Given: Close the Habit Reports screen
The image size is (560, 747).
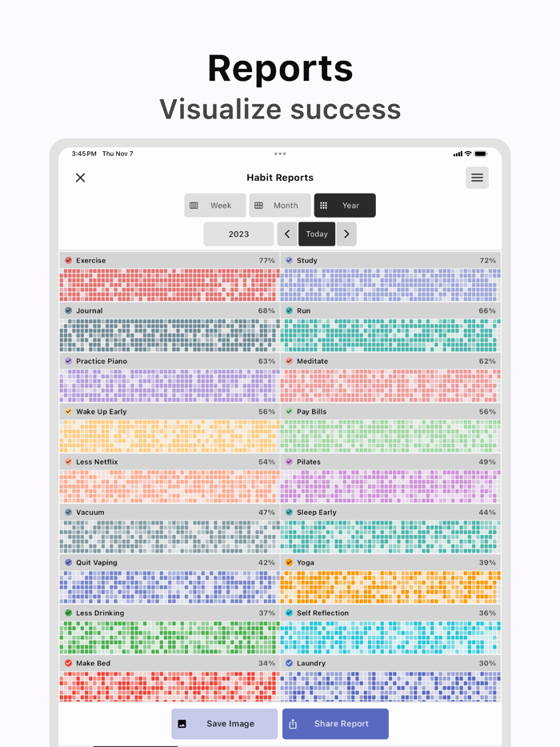Looking at the screenshot, I should [x=80, y=177].
